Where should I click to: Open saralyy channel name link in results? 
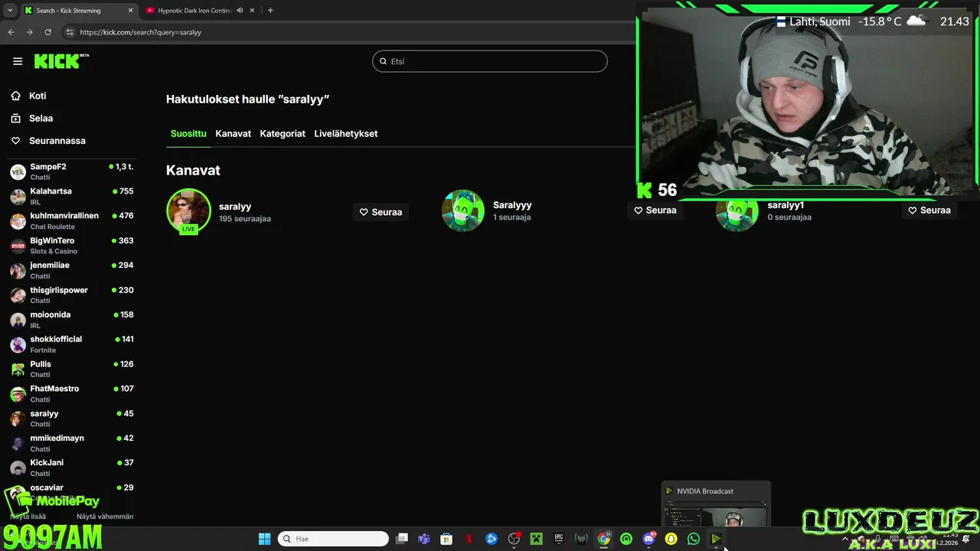pyautogui.click(x=235, y=207)
